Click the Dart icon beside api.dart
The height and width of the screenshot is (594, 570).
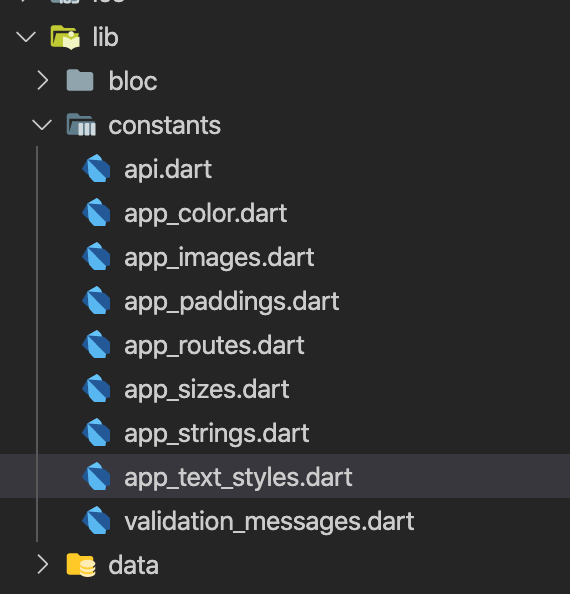click(97, 168)
